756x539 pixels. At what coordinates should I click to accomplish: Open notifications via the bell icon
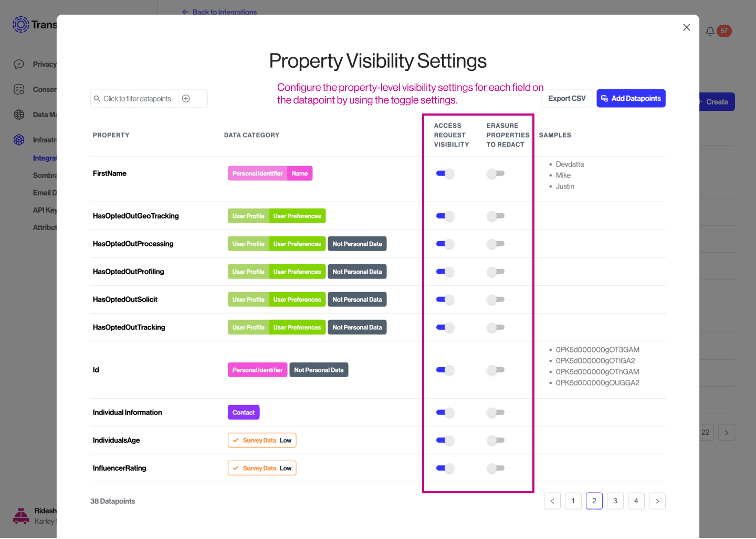[x=710, y=30]
